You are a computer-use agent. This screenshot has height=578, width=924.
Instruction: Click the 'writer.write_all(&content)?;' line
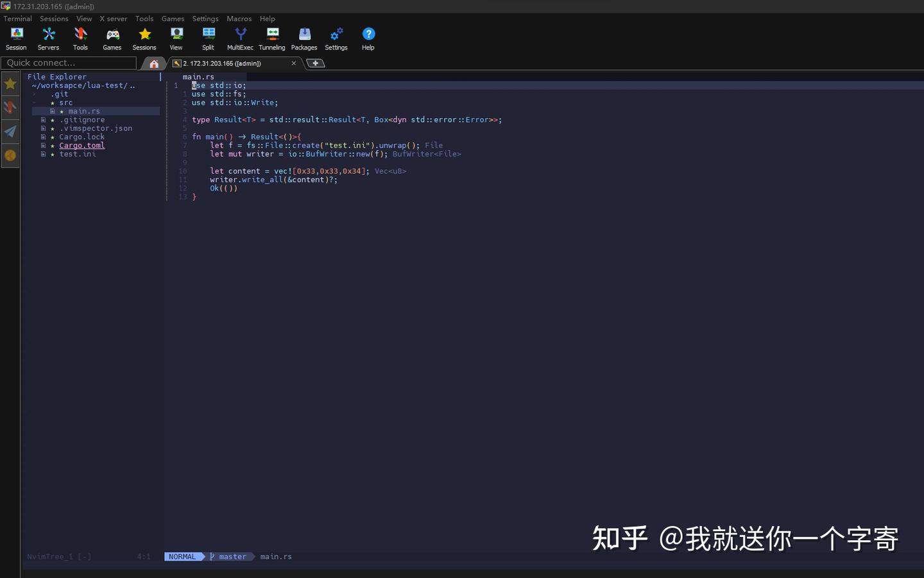point(273,180)
